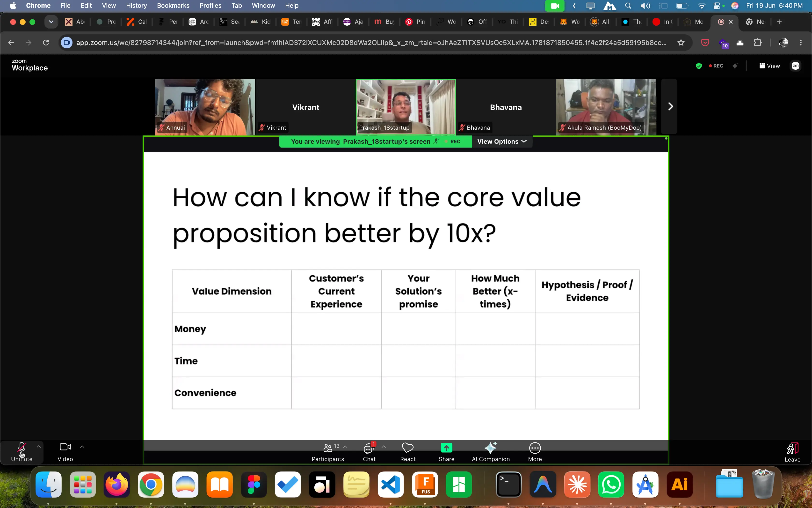Open the tab search dropdown arrow
The image size is (812, 508).
tap(51, 22)
